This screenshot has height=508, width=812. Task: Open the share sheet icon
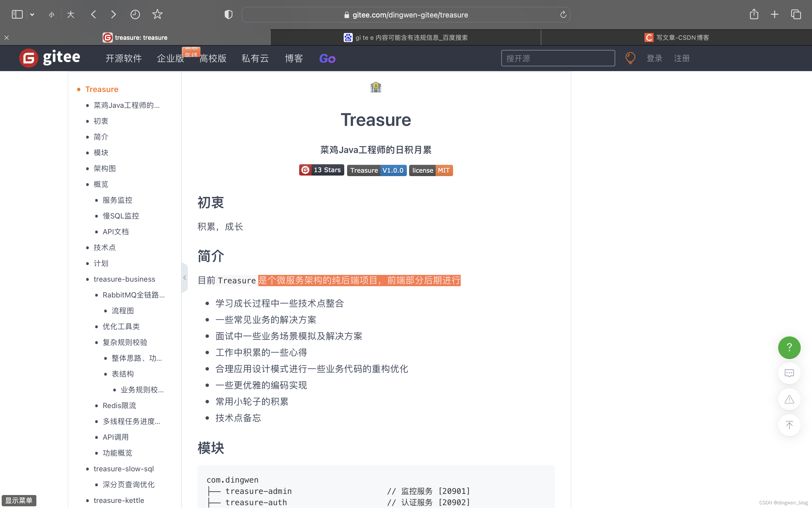(754, 14)
